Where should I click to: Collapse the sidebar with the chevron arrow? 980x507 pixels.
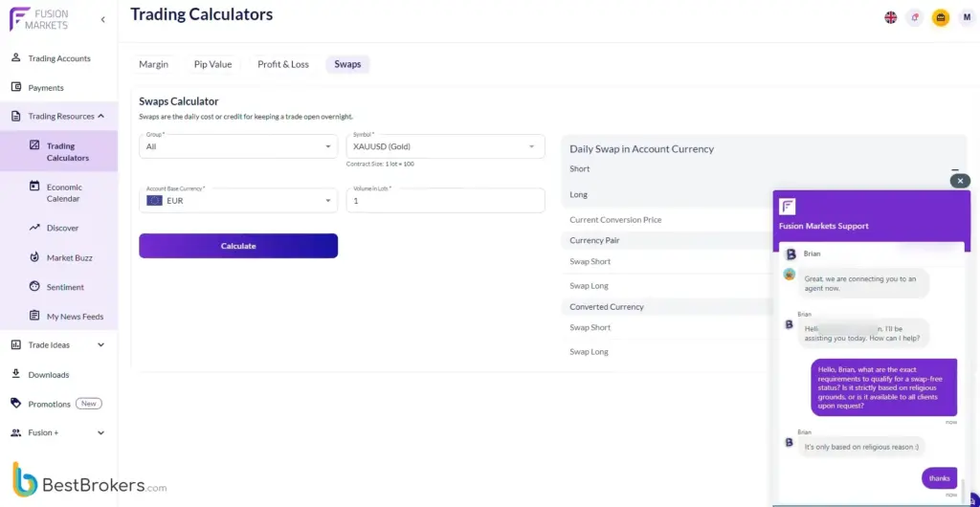102,19
